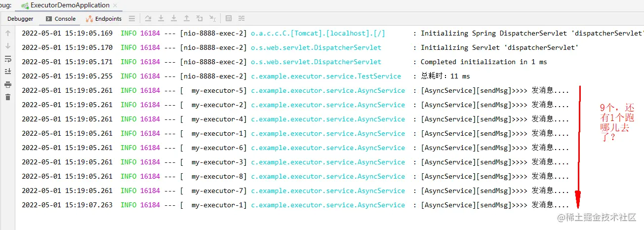This screenshot has height=230, width=644.
Task: Click the Step Out icon
Action: pos(187,19)
